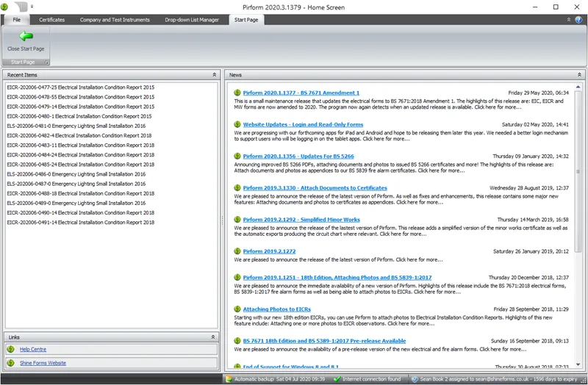This screenshot has width=588, height=385.
Task: Open the Drop-down List Manager tab
Action: 191,20
